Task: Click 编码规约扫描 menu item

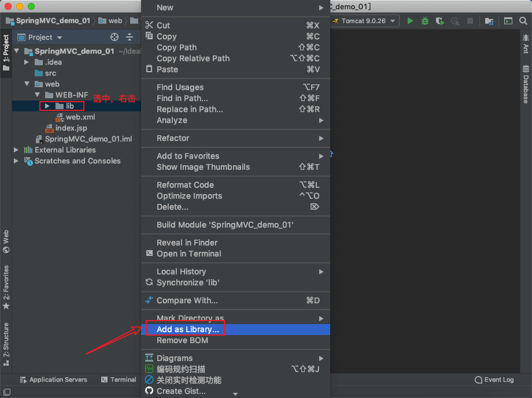Action: pos(235,369)
